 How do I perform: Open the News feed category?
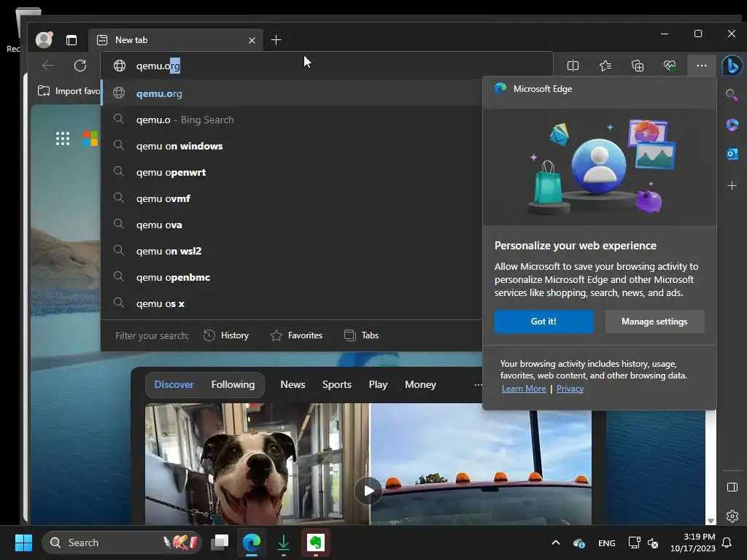pyautogui.click(x=293, y=384)
